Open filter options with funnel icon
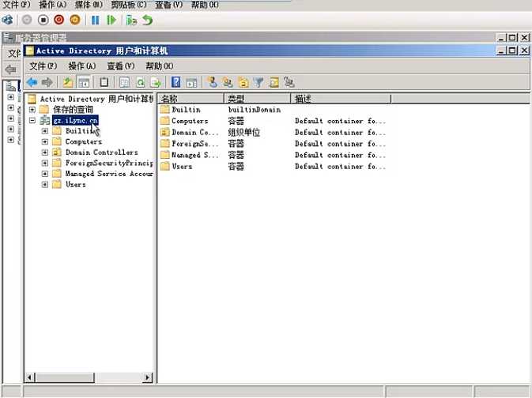 coord(258,82)
